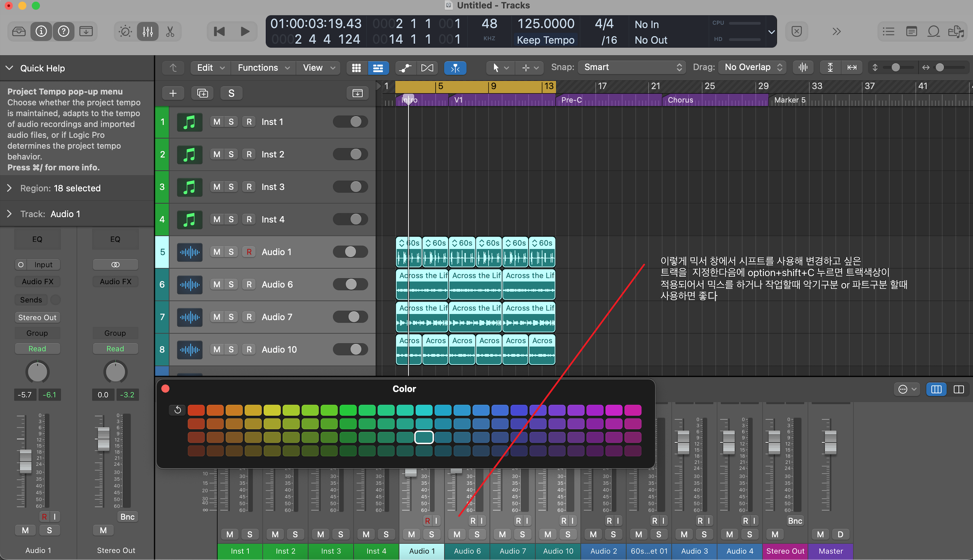Screen dimensions: 973x560
Task: Switch to list view in tracks menu bar
Action: pos(378,68)
